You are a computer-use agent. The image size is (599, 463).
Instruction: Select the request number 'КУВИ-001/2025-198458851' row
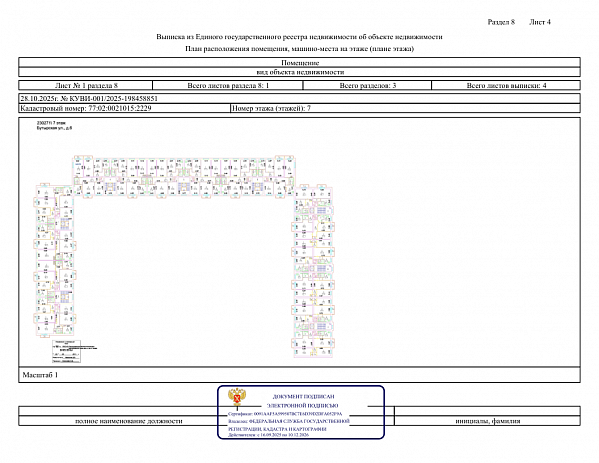tap(300, 99)
